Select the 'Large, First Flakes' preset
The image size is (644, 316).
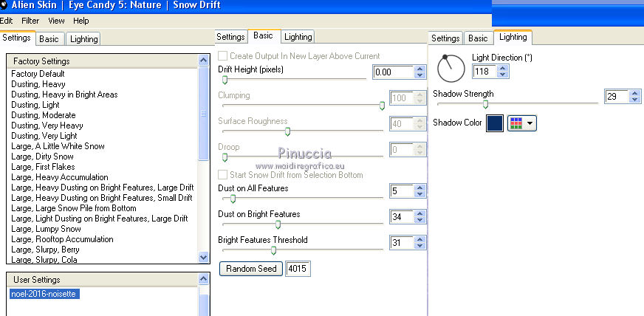[x=43, y=167]
